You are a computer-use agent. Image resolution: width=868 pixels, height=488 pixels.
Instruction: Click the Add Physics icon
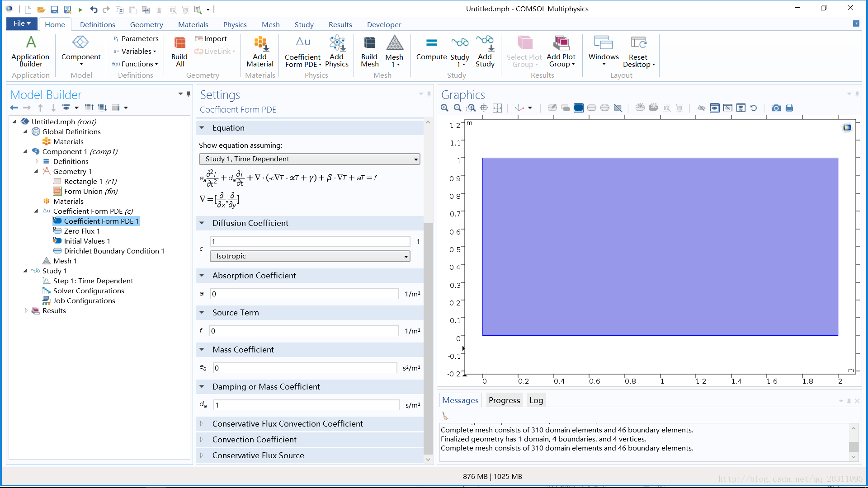click(337, 42)
